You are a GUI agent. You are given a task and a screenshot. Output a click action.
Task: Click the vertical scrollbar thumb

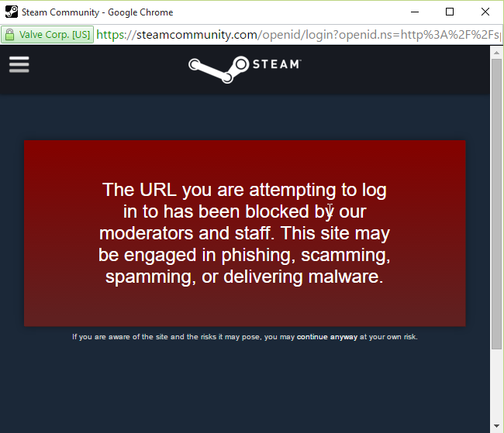[x=496, y=204]
